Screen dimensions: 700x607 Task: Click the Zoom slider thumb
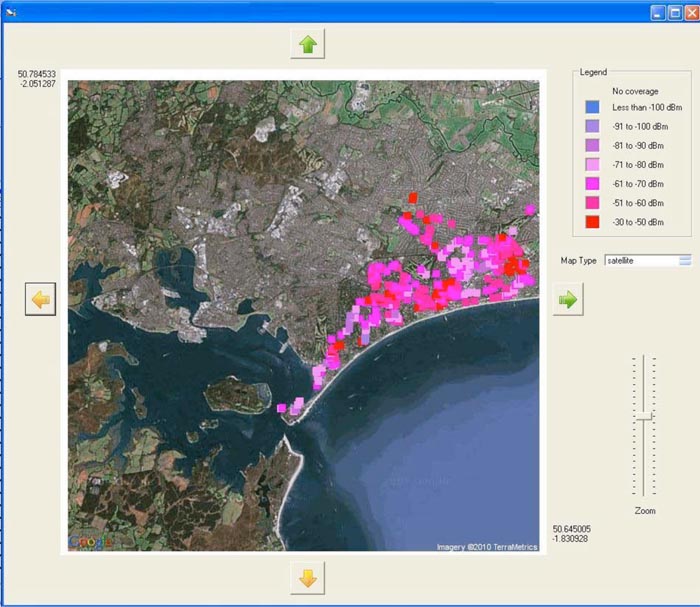[643, 416]
